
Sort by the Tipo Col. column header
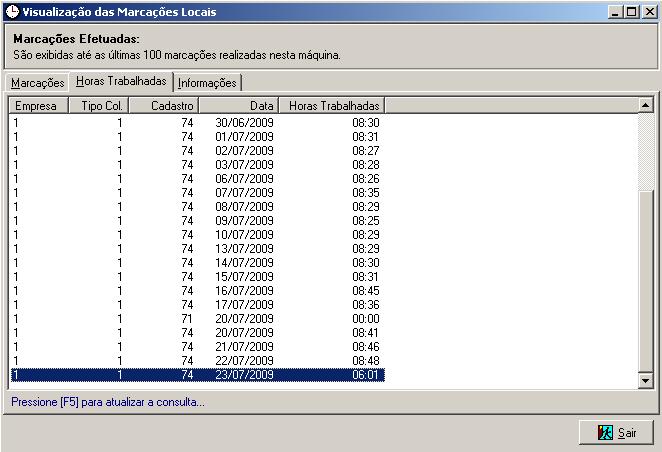(x=99, y=106)
